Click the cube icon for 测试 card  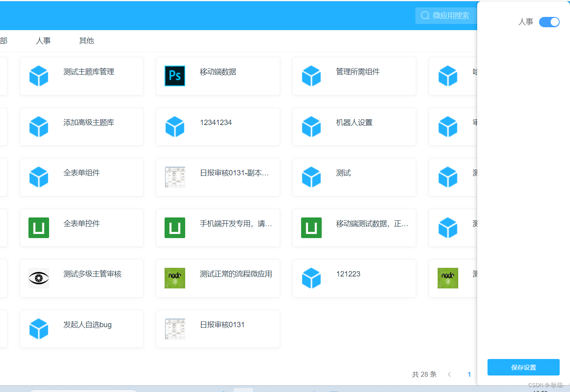click(x=311, y=177)
